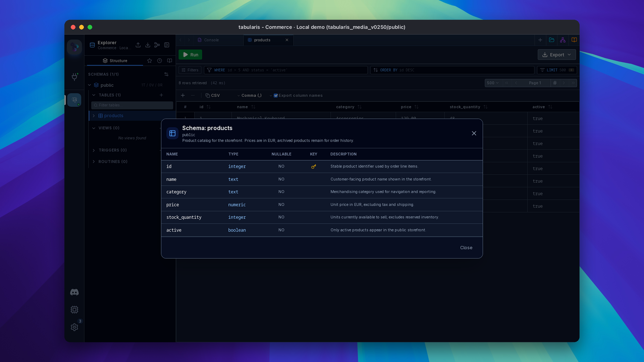Click the LIMIT 500 field
The height and width of the screenshot is (362, 644).
click(x=557, y=70)
